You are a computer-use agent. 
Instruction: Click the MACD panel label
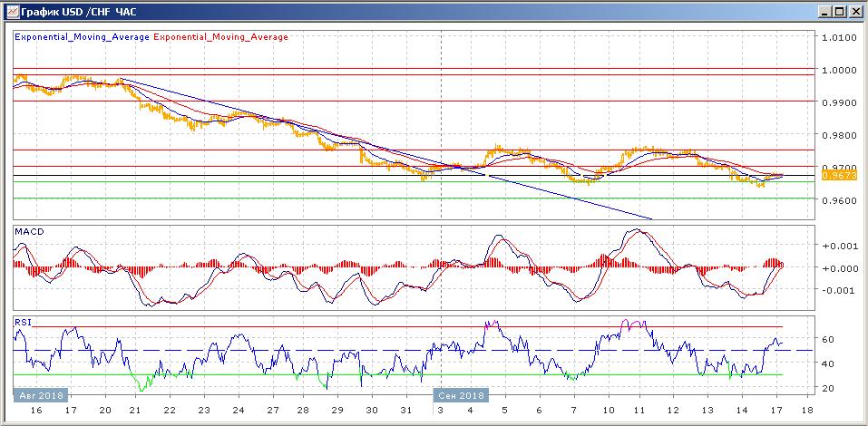point(29,232)
